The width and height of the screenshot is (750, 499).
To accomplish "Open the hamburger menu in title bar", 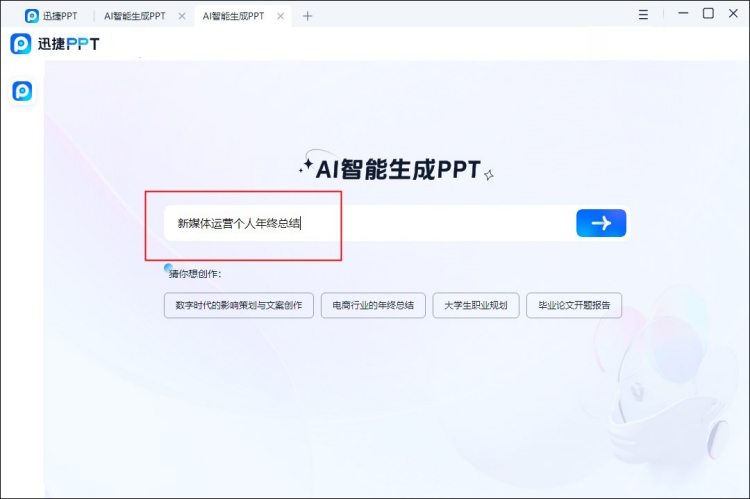I will pos(643,15).
